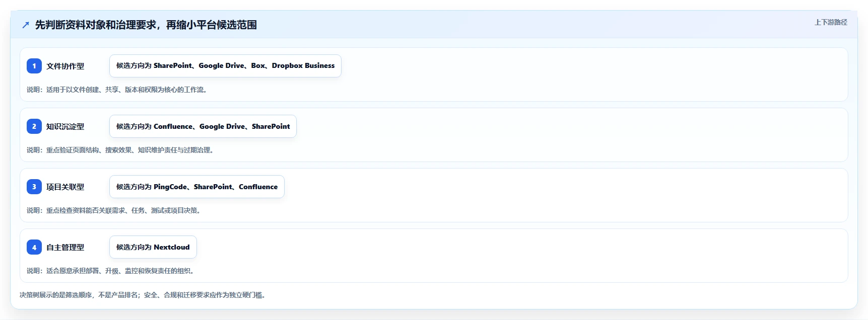
Task: Click the 知识沉淀型 step title
Action: 65,126
